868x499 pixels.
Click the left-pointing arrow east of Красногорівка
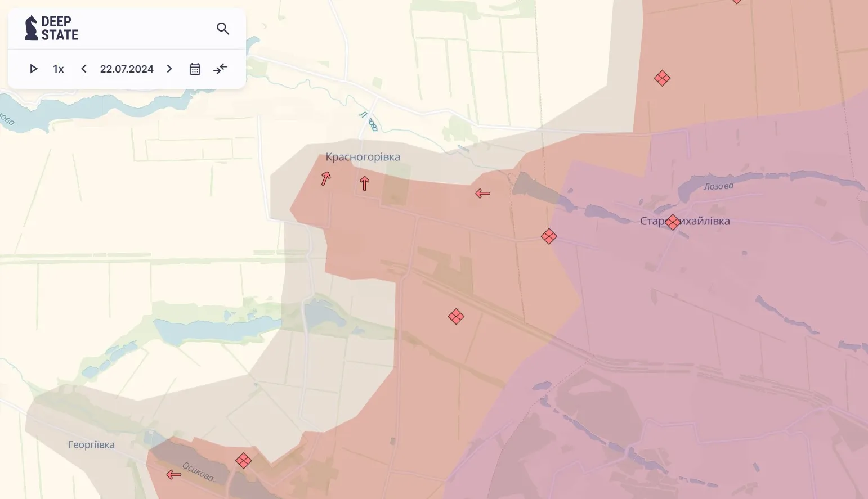[482, 194]
